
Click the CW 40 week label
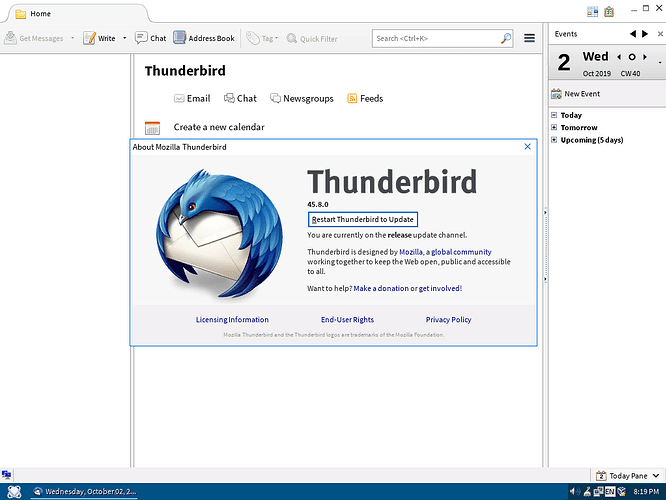coord(630,73)
